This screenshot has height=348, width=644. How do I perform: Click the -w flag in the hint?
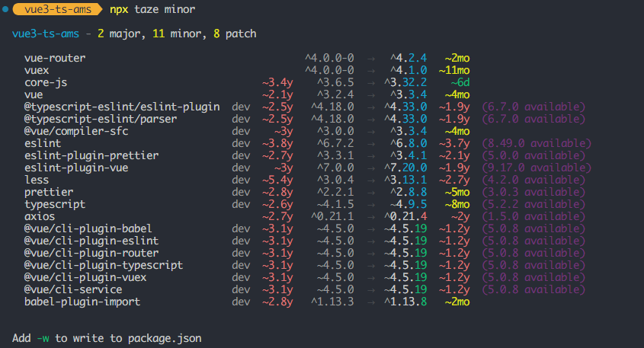coord(43,339)
